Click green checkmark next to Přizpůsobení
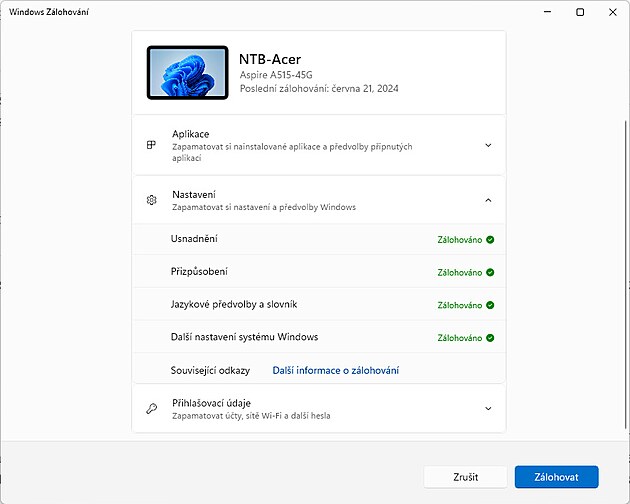The image size is (630, 504). (490, 272)
